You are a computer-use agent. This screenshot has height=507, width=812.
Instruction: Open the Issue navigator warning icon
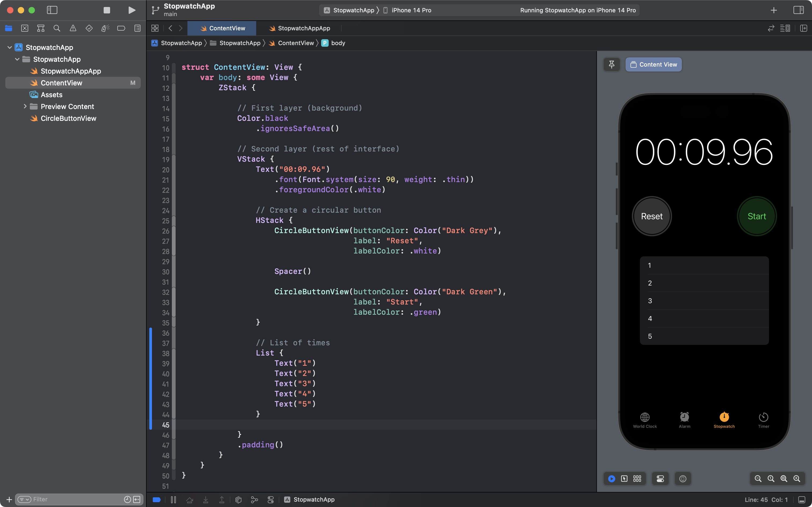pyautogui.click(x=73, y=28)
